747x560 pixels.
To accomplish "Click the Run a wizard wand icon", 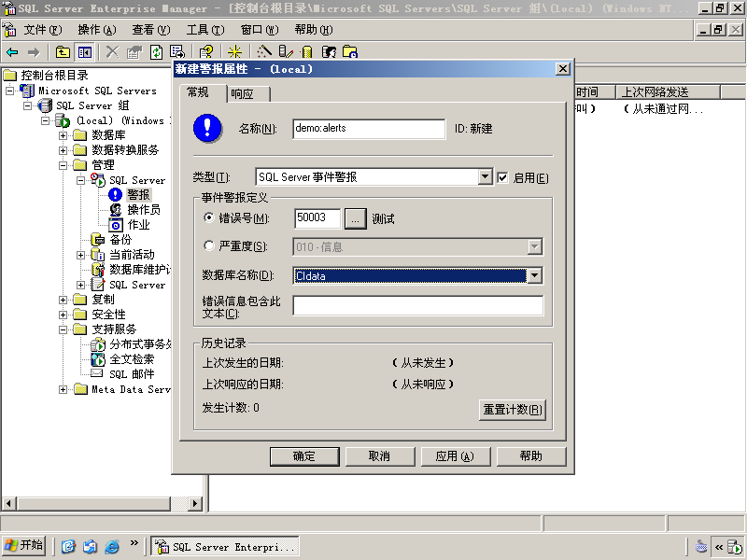I will point(264,52).
